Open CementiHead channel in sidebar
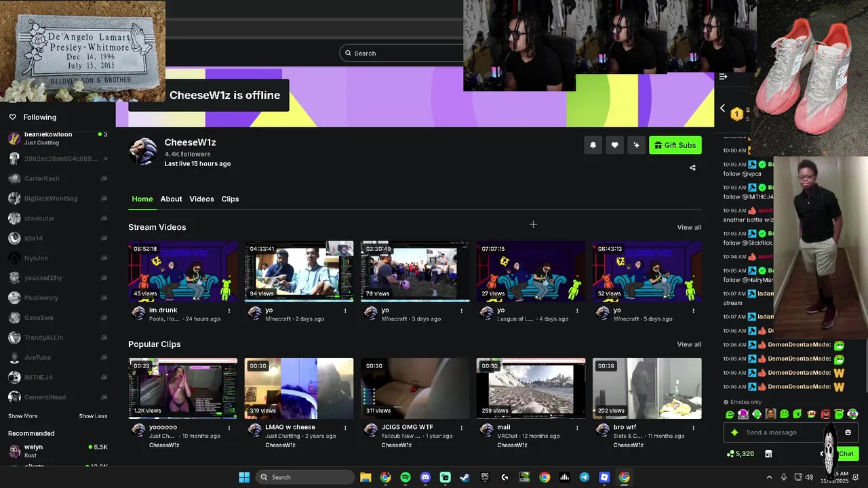 coord(58,397)
